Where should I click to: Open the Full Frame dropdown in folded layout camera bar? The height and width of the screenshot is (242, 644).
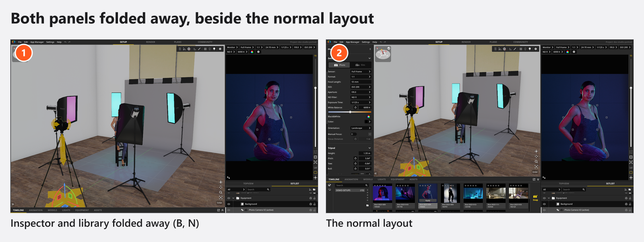click(x=247, y=47)
